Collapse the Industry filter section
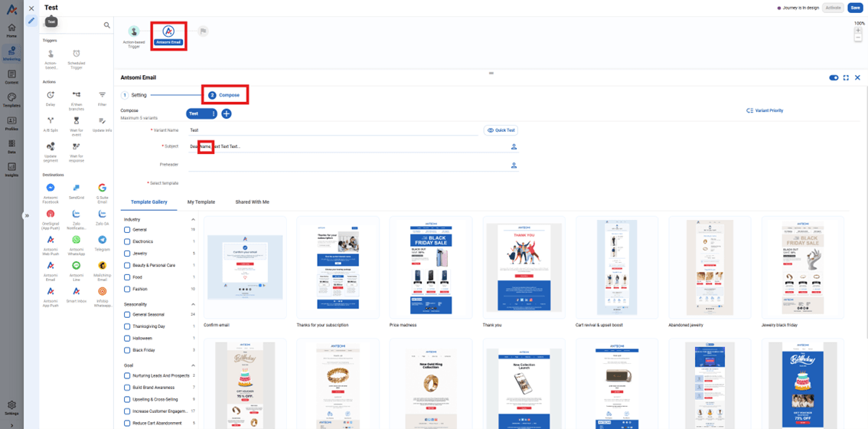Viewport: 868px width, 429px height. (x=193, y=220)
